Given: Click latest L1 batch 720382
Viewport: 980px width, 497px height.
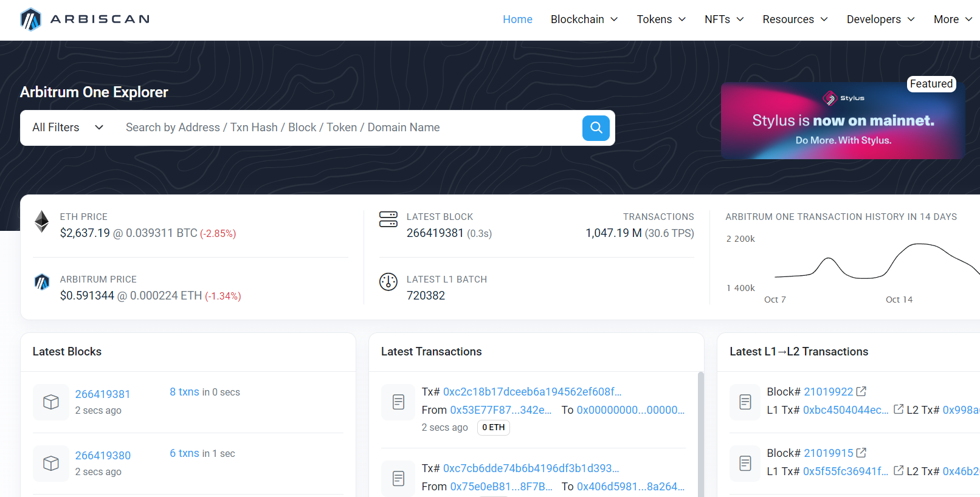Looking at the screenshot, I should (426, 296).
